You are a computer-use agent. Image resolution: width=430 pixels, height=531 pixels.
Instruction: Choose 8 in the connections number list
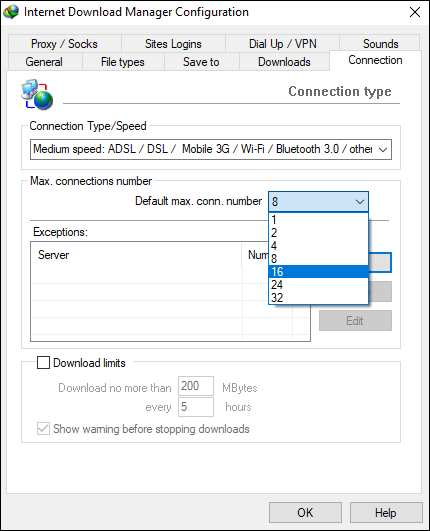(x=318, y=259)
